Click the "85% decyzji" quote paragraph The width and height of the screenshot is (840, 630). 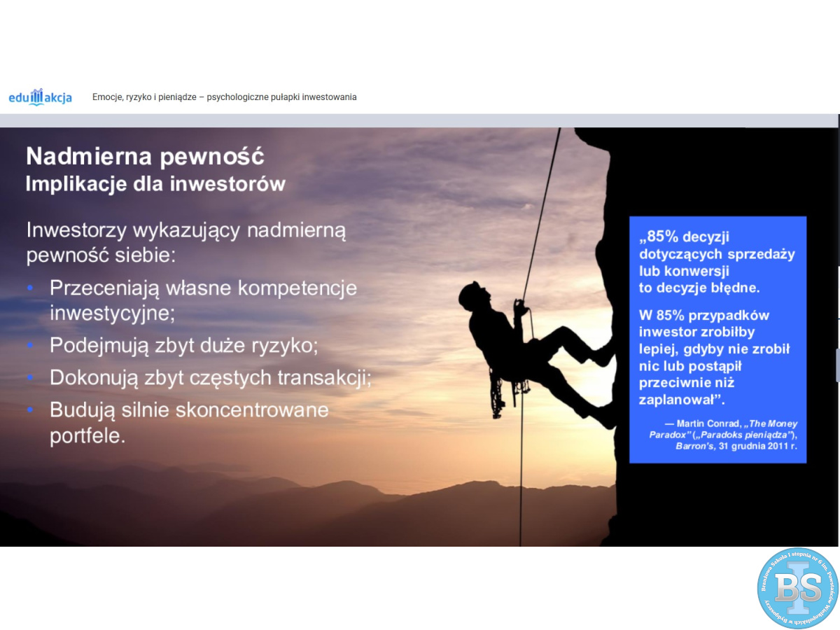click(716, 262)
